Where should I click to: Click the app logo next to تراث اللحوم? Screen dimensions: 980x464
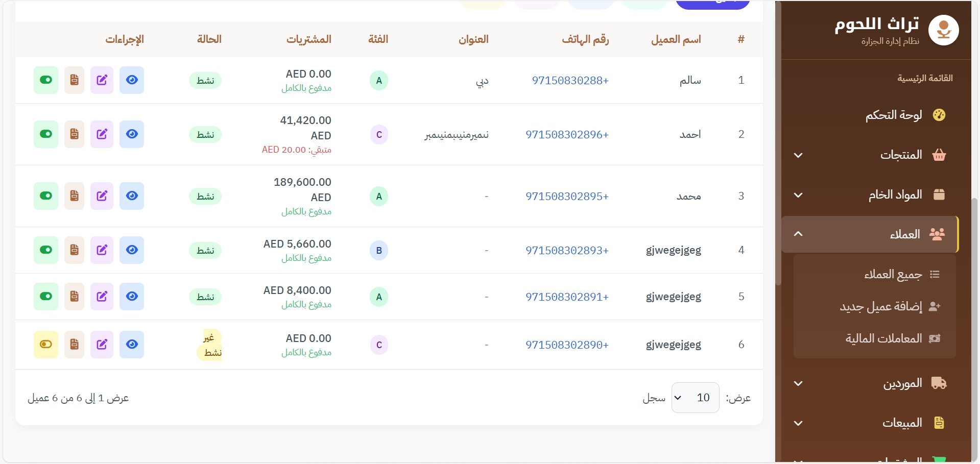(x=943, y=30)
